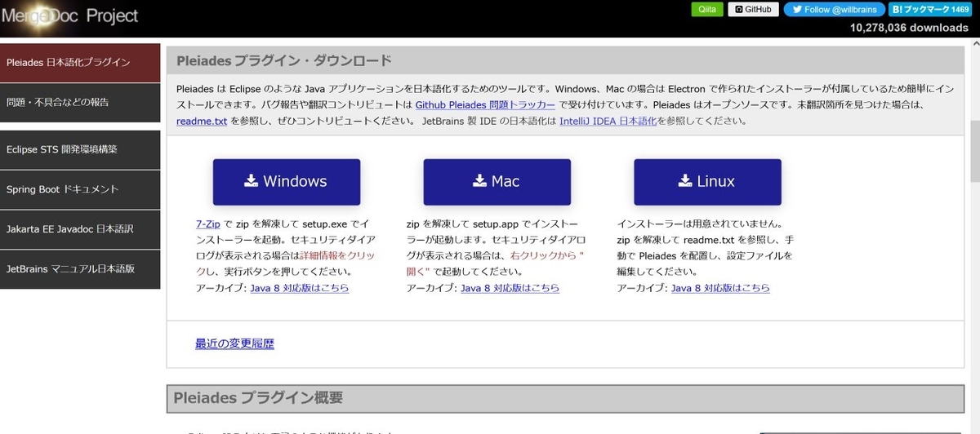Open the 7-Zip link
Screen dimensions: 980x434
click(x=208, y=223)
